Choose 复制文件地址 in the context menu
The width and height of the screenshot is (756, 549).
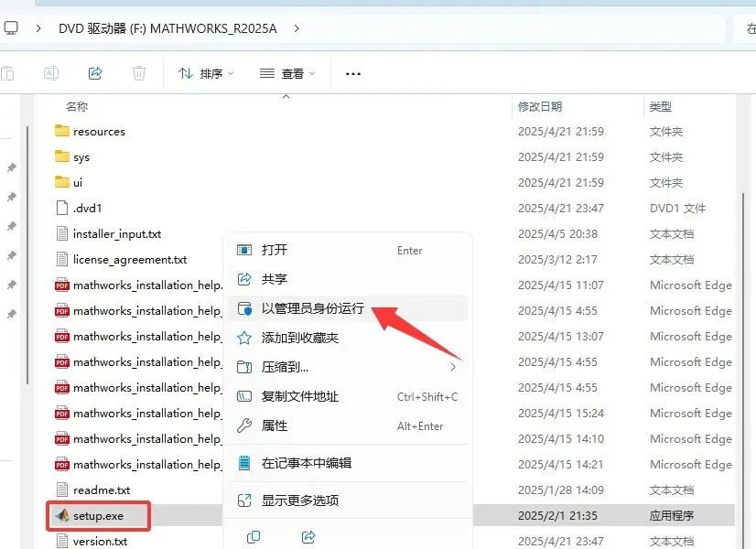pyautogui.click(x=348, y=396)
